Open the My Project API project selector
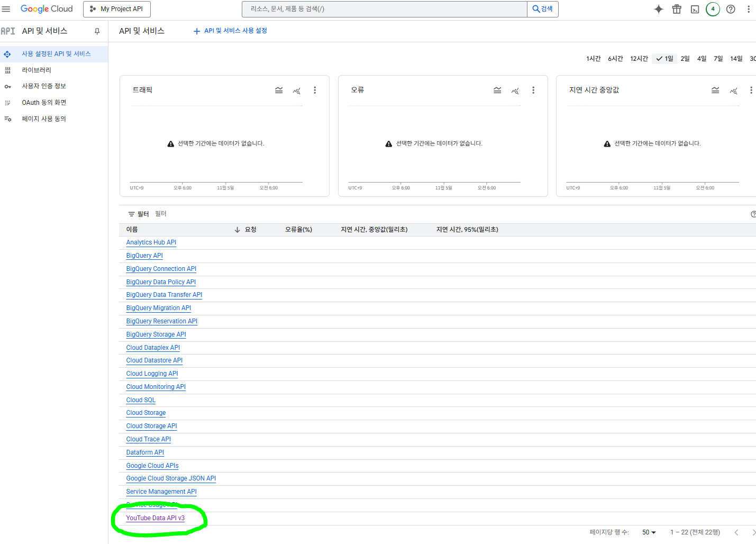 tap(117, 9)
